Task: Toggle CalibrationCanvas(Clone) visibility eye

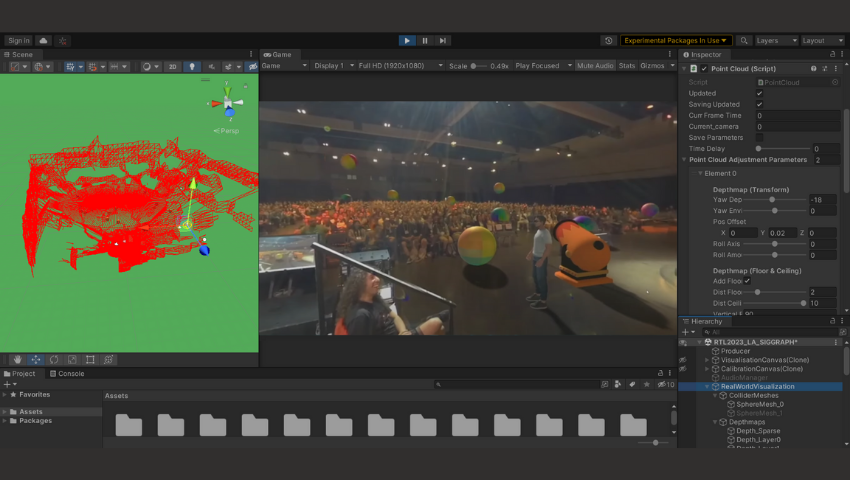Action: tap(683, 369)
